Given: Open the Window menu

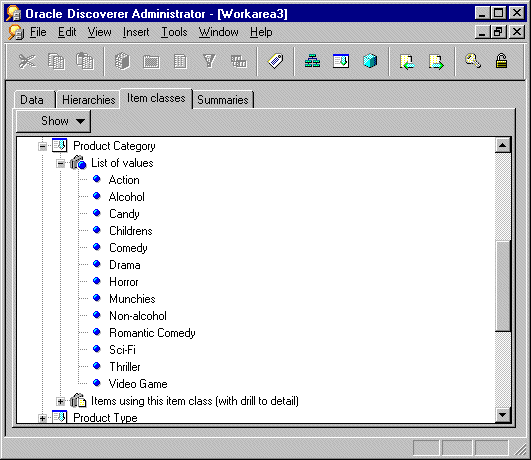Looking at the screenshot, I should [x=218, y=32].
